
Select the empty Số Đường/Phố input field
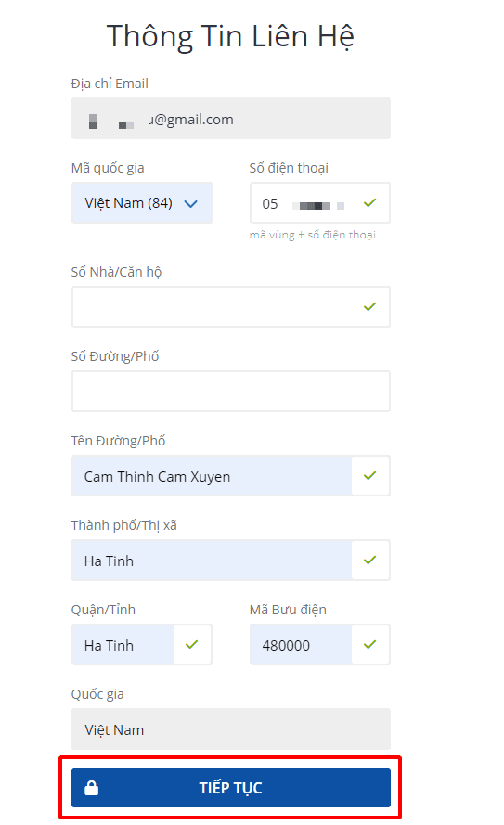coord(231,391)
